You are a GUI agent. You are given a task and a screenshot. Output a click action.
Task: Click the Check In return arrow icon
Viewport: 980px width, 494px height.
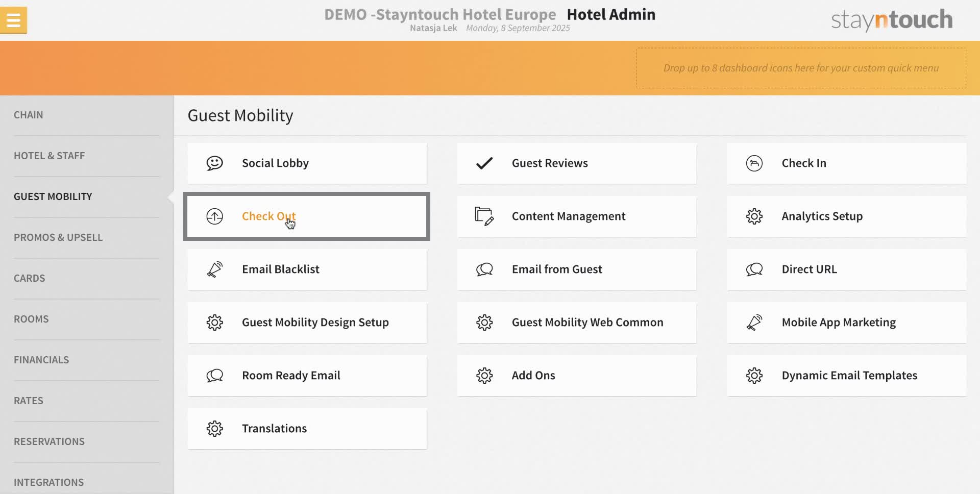(x=754, y=163)
